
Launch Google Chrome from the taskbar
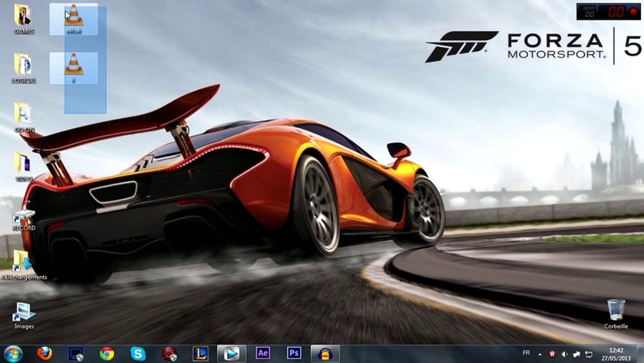107,353
